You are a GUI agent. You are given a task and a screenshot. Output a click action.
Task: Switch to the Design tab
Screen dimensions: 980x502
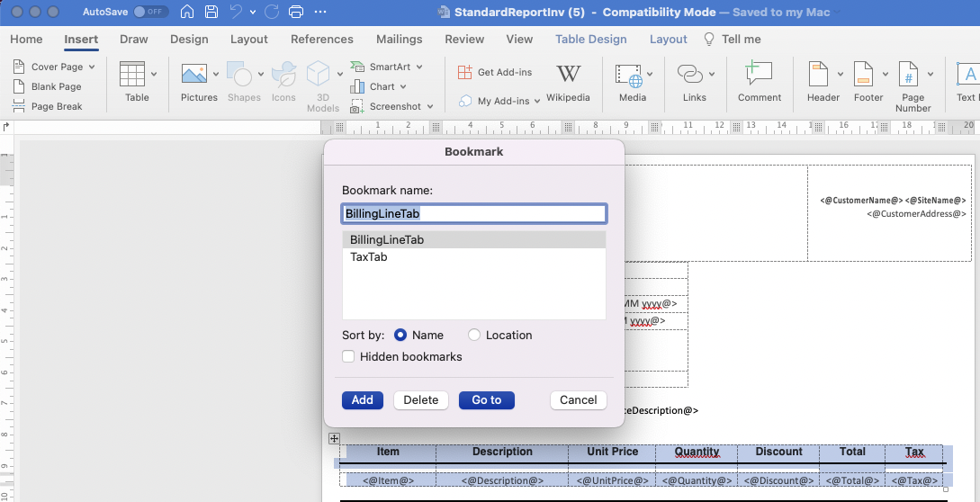[189, 39]
